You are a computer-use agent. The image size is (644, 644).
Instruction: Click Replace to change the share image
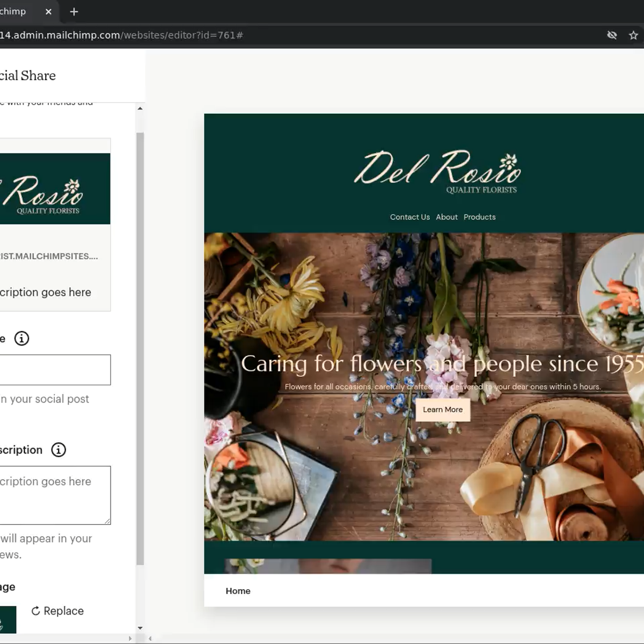click(x=57, y=611)
